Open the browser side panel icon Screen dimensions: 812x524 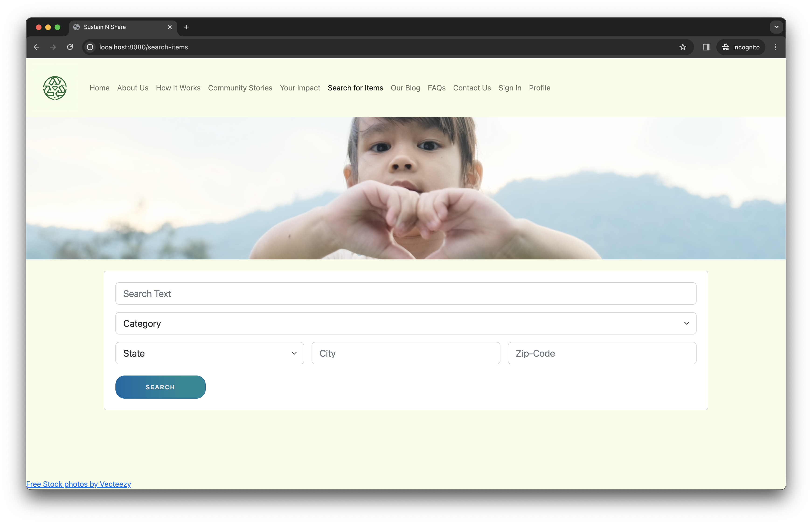(706, 47)
